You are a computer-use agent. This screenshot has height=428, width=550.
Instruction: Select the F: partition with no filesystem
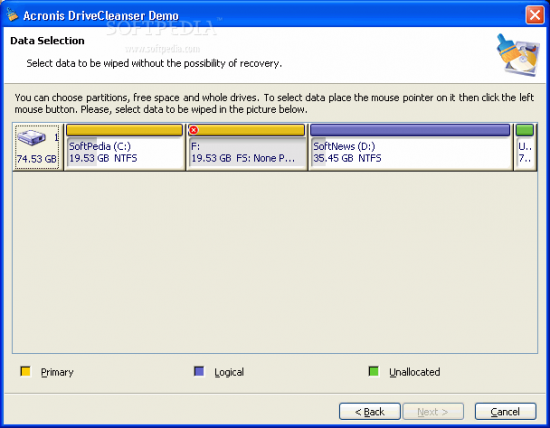pyautogui.click(x=247, y=147)
